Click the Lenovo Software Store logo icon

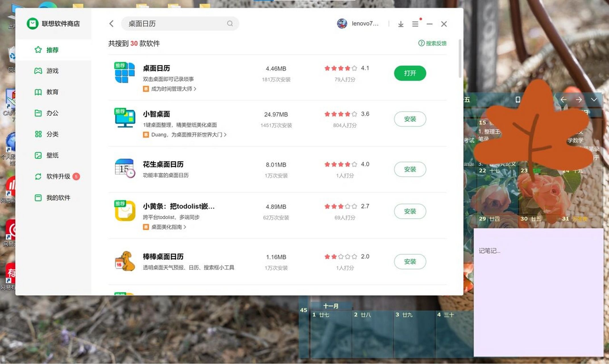pos(33,24)
